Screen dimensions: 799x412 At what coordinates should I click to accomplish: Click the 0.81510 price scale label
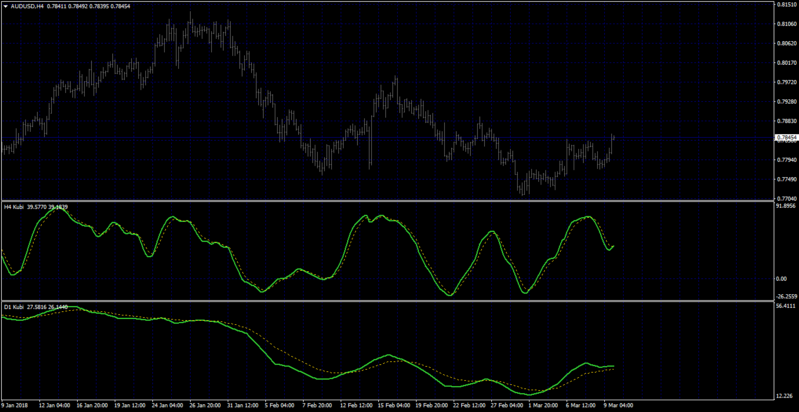pos(785,5)
